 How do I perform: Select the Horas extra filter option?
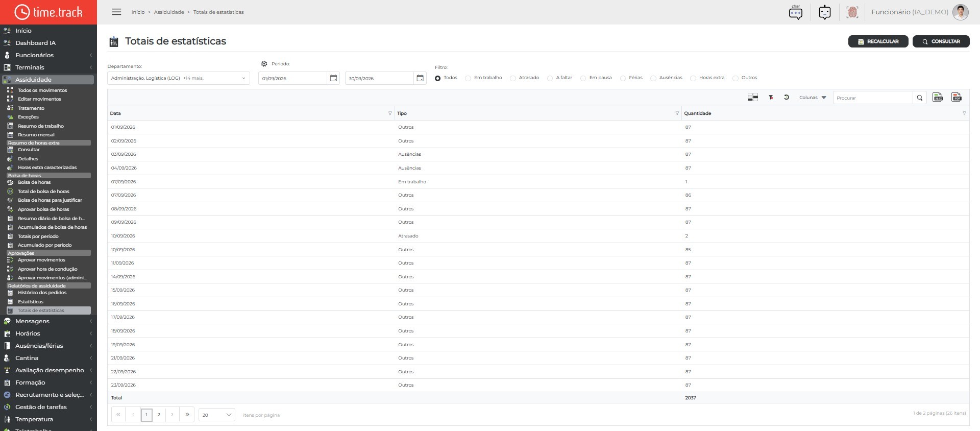click(x=693, y=78)
